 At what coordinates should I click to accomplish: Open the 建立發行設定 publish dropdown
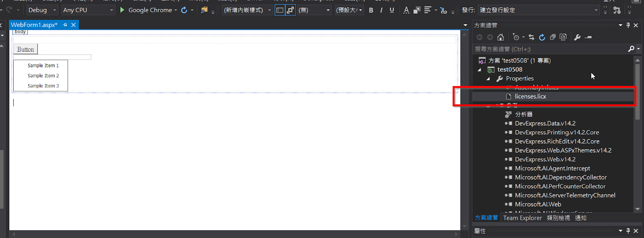coord(539,10)
